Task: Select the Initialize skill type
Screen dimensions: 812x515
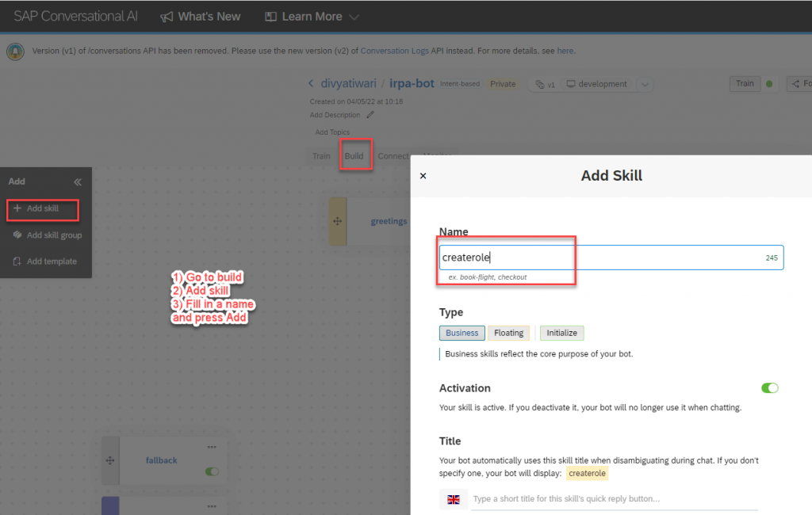Action: click(561, 333)
